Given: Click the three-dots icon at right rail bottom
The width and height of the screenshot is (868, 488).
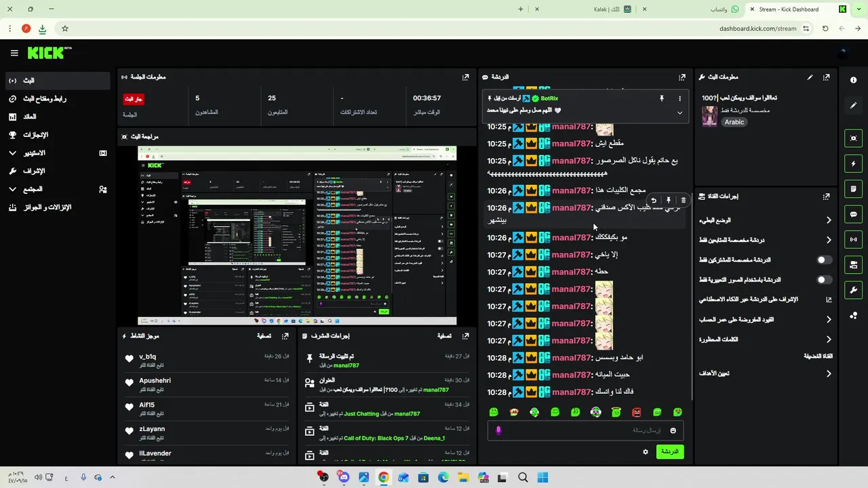Looking at the screenshot, I should (853, 315).
